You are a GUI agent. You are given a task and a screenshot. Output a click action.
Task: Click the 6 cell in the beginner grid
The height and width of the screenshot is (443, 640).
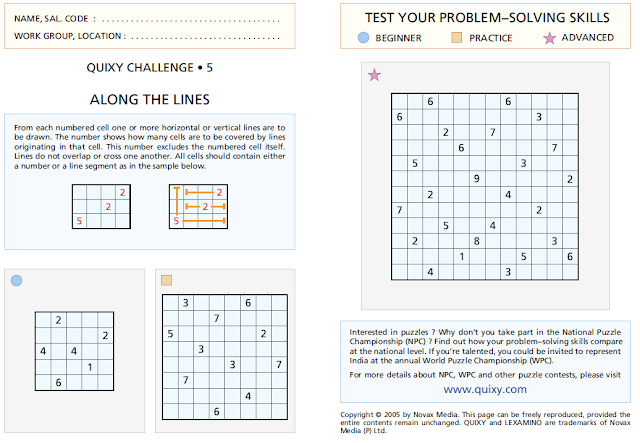pyautogui.click(x=58, y=383)
